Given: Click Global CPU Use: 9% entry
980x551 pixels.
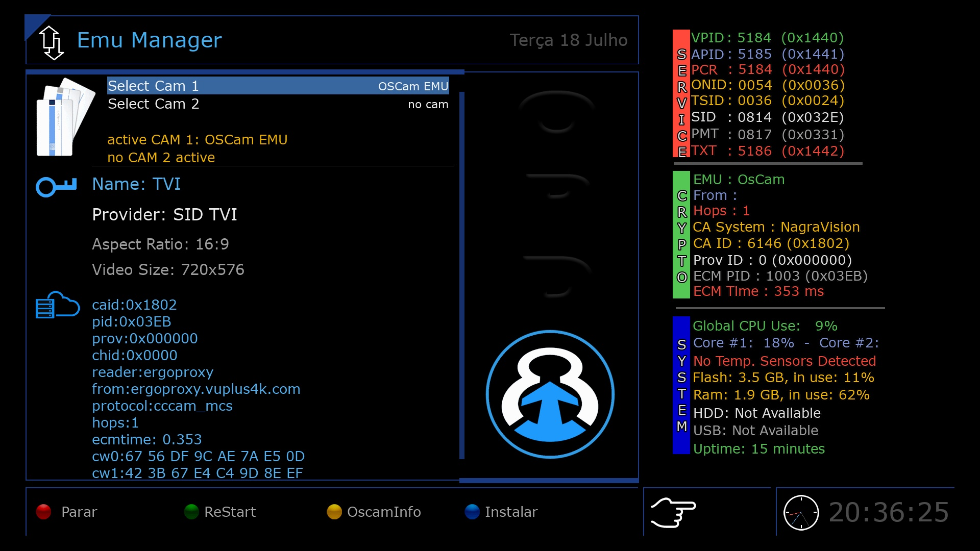Looking at the screenshot, I should (x=765, y=326).
